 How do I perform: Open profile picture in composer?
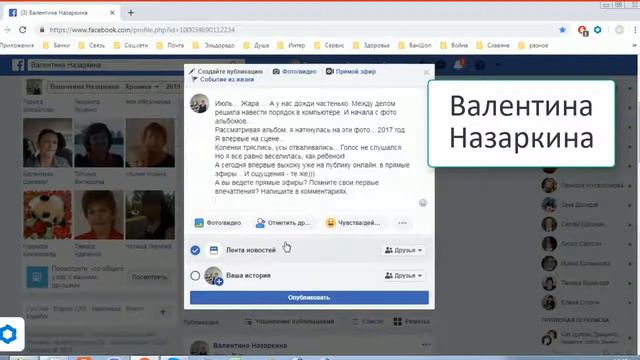[200, 103]
